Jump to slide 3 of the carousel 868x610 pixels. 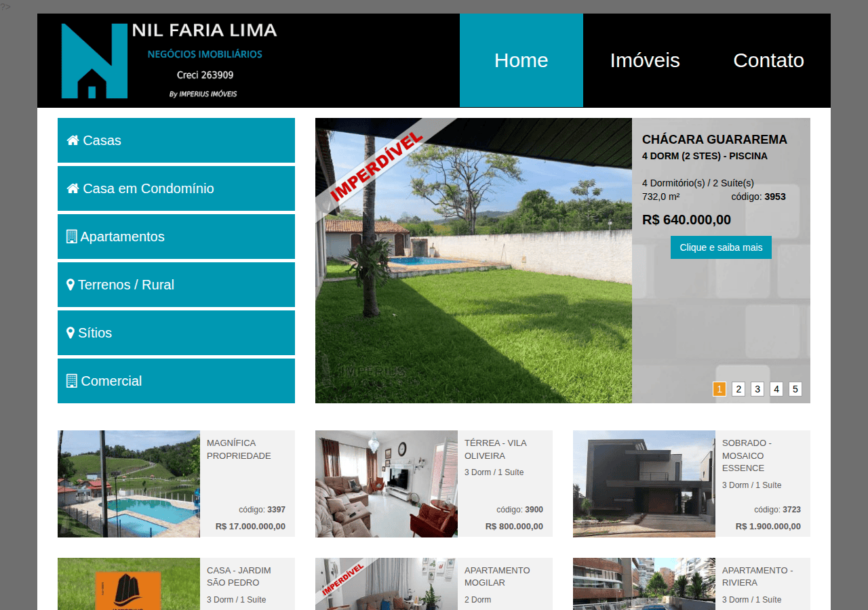[757, 389]
